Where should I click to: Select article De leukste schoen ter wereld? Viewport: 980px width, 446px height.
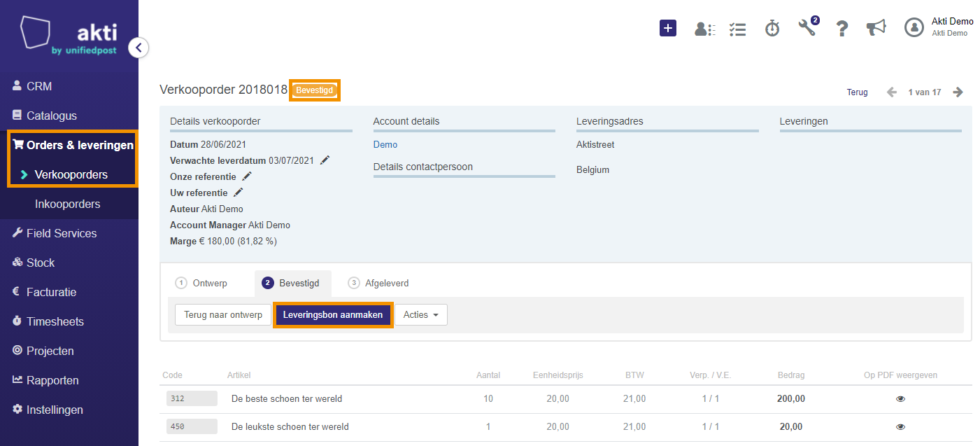(x=290, y=427)
